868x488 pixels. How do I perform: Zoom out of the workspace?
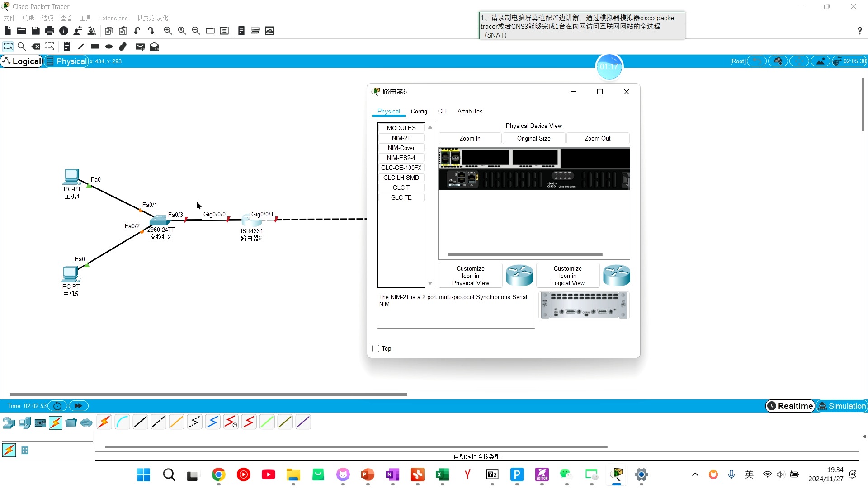point(196,31)
